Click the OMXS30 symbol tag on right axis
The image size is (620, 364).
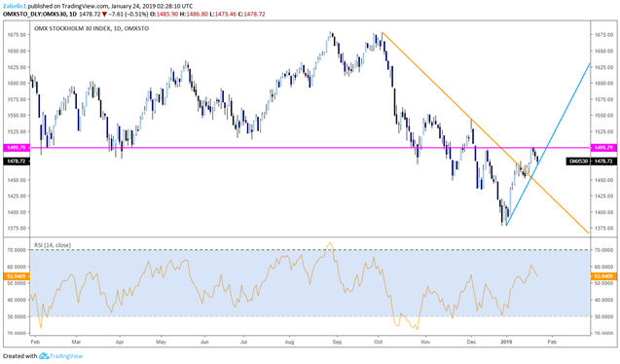click(578, 162)
